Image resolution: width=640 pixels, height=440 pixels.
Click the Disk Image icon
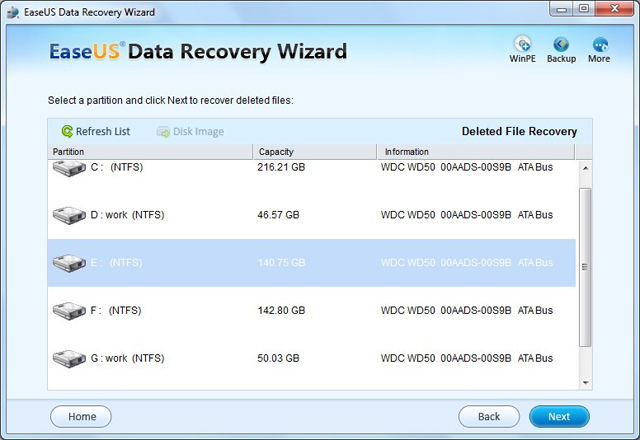(x=163, y=132)
